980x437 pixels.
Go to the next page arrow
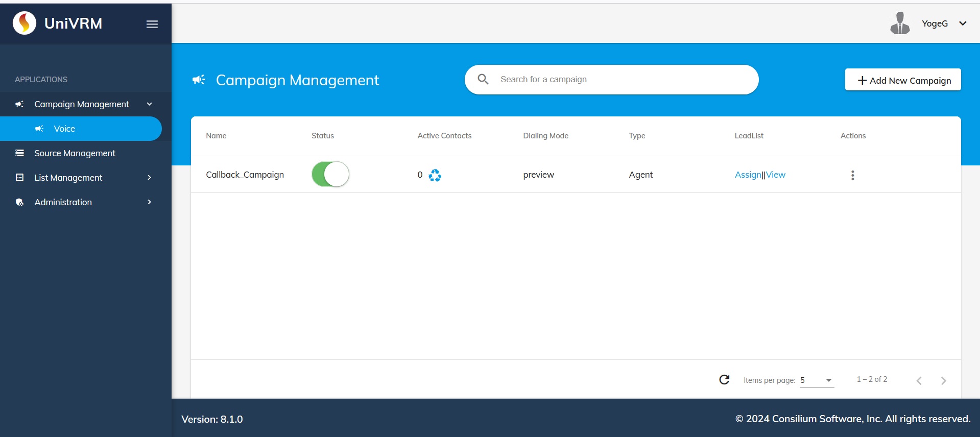click(x=943, y=380)
